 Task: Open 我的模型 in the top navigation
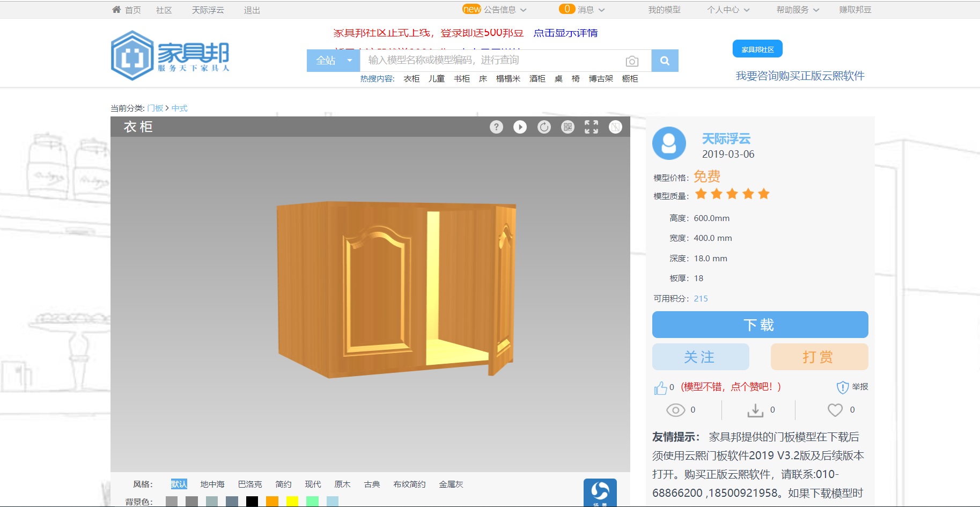(x=664, y=10)
